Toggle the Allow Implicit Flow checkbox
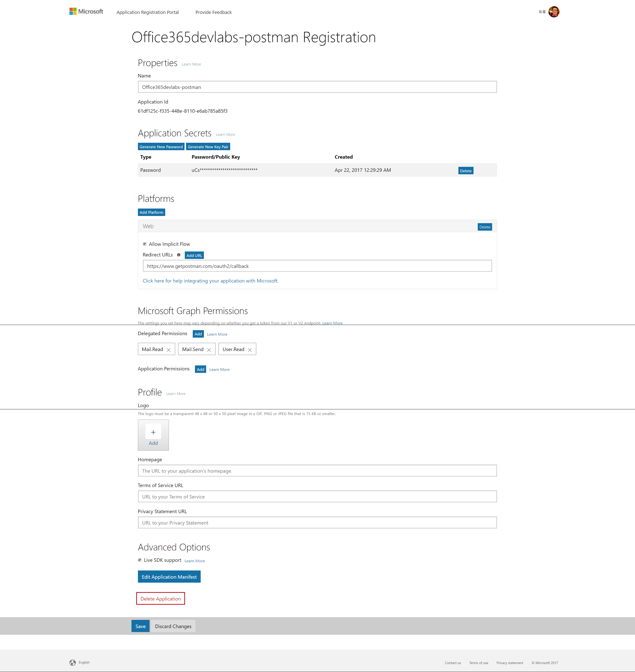Viewport: 635px width, 672px height. click(145, 244)
